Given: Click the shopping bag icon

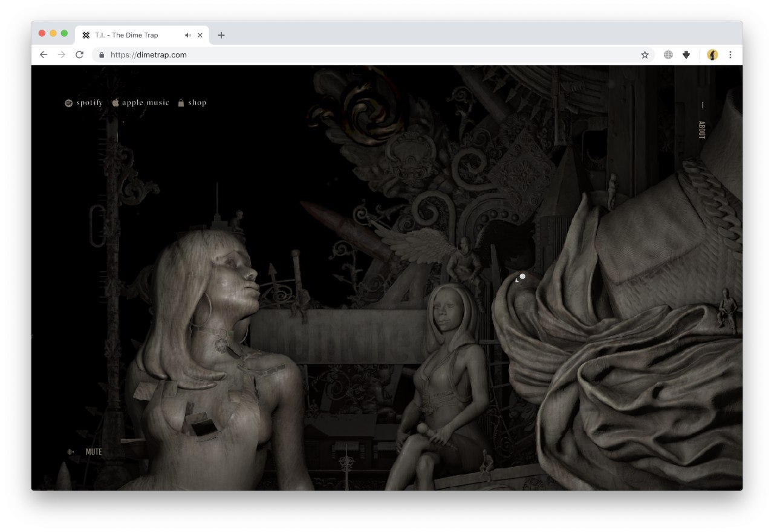Looking at the screenshot, I should point(181,103).
